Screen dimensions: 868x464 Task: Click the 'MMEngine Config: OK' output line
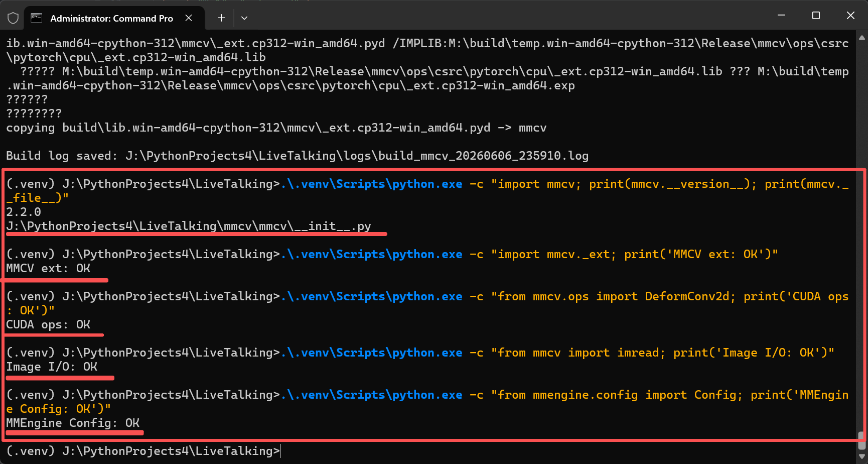(73, 423)
